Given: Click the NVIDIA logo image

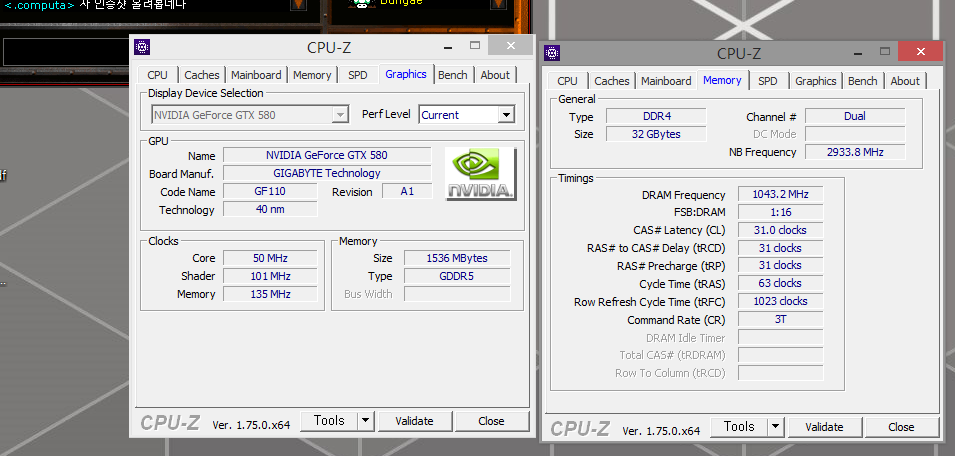Looking at the screenshot, I should click(481, 174).
